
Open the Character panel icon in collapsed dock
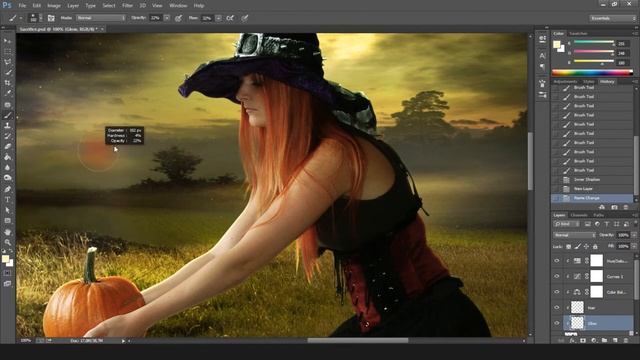tap(542, 56)
